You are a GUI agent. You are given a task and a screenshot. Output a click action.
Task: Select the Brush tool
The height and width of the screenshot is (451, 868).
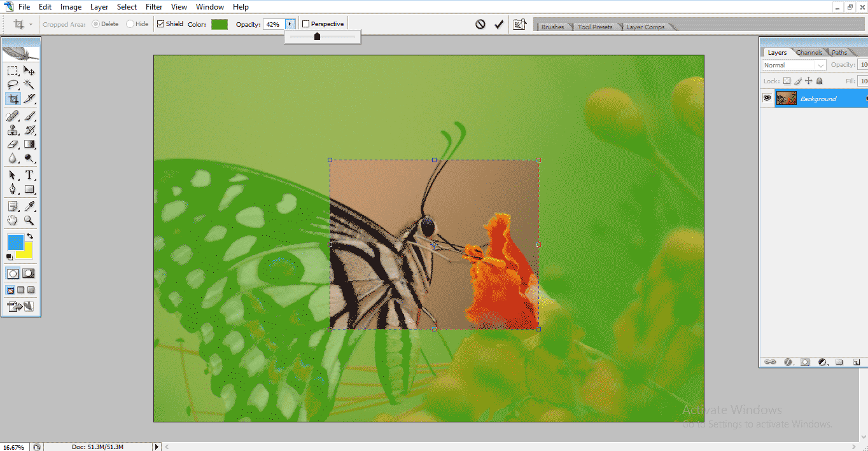tap(29, 116)
